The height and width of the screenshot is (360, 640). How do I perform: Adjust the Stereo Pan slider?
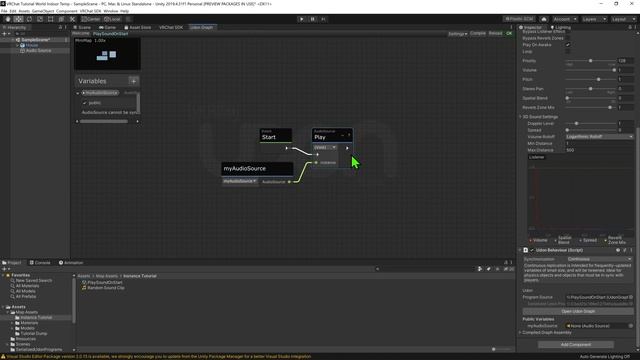pos(591,89)
